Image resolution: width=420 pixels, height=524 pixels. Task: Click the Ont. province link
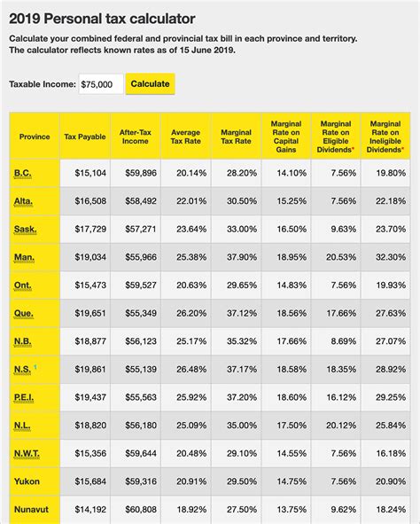tap(23, 285)
